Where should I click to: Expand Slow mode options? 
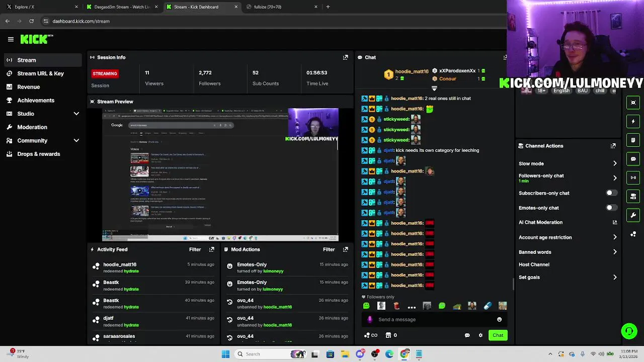point(615,163)
